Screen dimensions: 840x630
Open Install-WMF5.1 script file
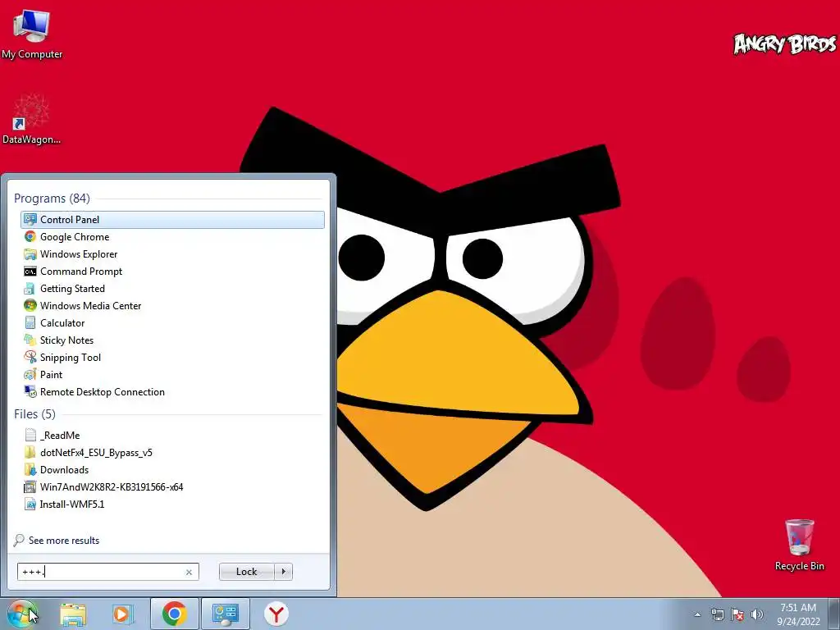click(x=172, y=504)
